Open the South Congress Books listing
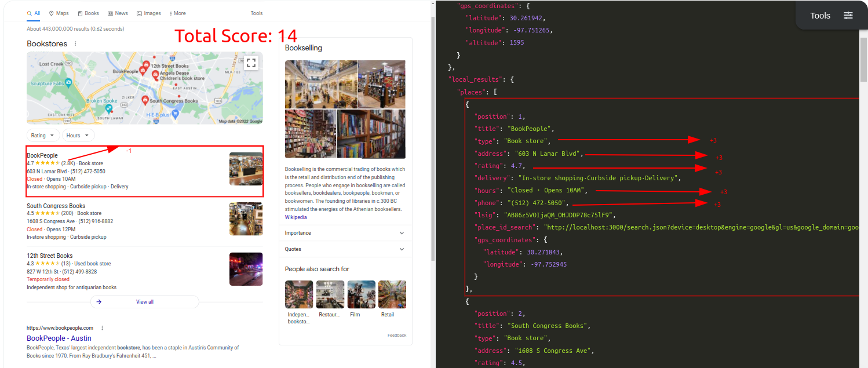 [56, 206]
